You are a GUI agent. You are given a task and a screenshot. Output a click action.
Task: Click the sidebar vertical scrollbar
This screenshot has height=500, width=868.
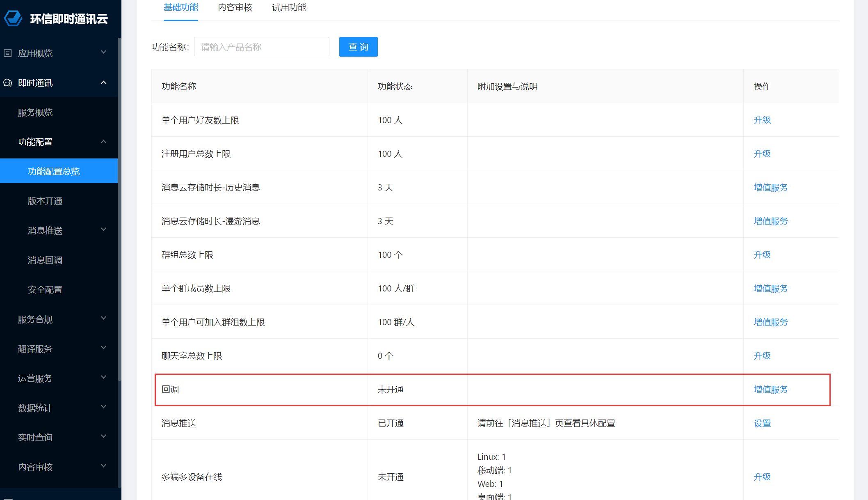119,209
